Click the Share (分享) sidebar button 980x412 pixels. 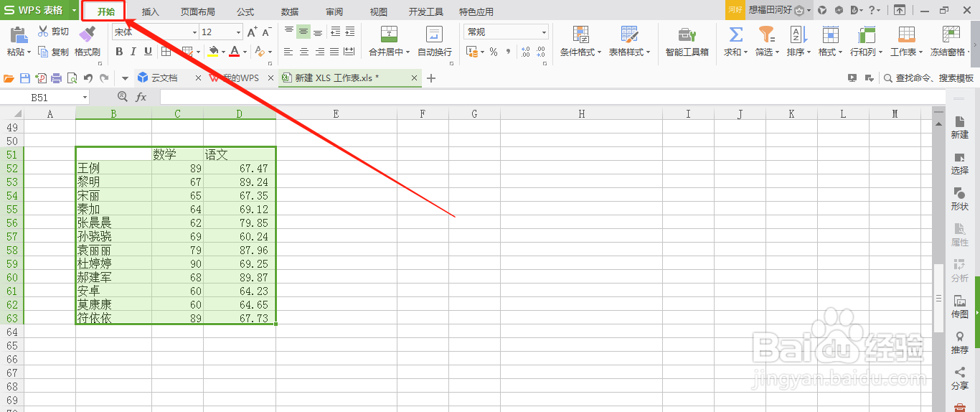tap(960, 379)
